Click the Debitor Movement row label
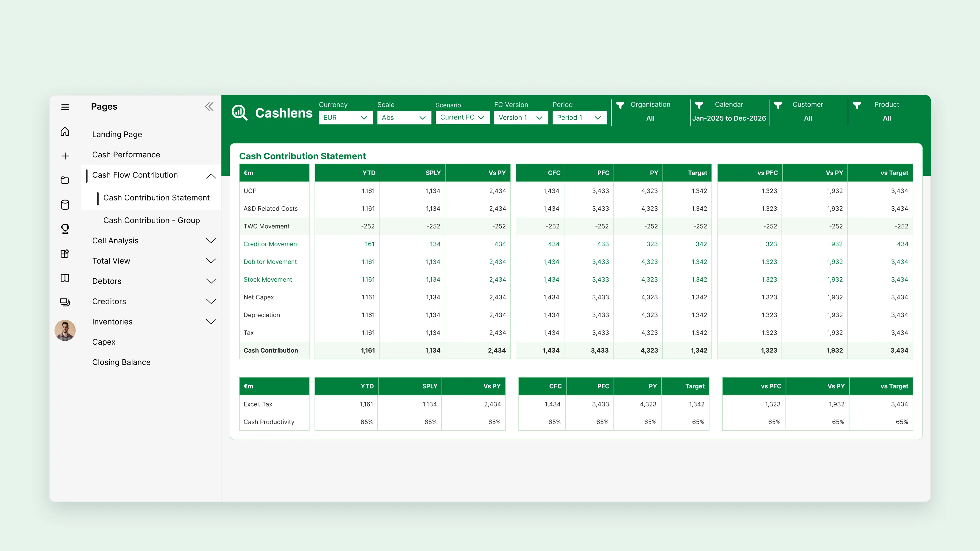 pyautogui.click(x=270, y=262)
